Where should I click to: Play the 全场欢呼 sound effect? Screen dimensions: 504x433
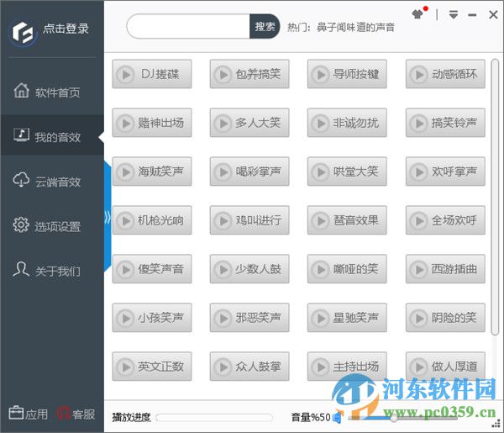(x=445, y=220)
